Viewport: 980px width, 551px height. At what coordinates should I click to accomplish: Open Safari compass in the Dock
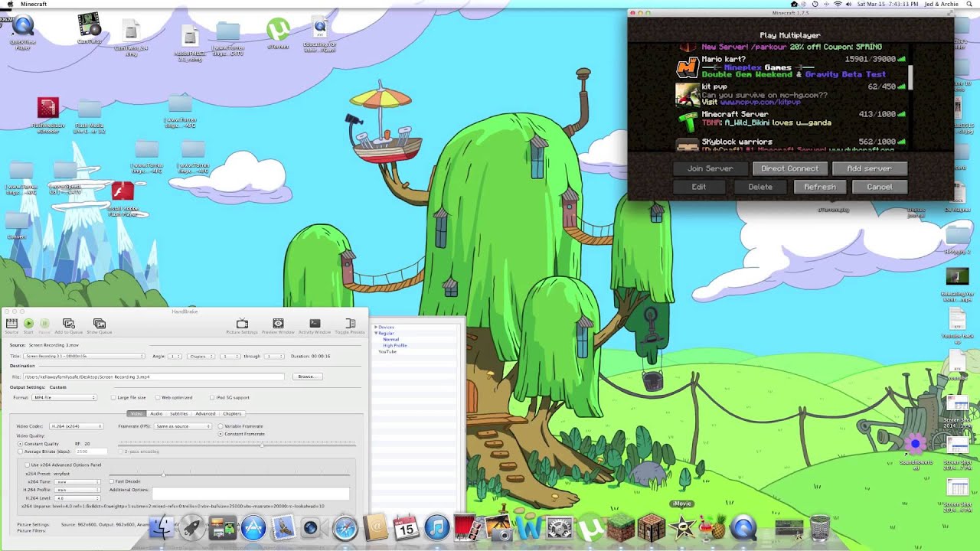pyautogui.click(x=345, y=527)
